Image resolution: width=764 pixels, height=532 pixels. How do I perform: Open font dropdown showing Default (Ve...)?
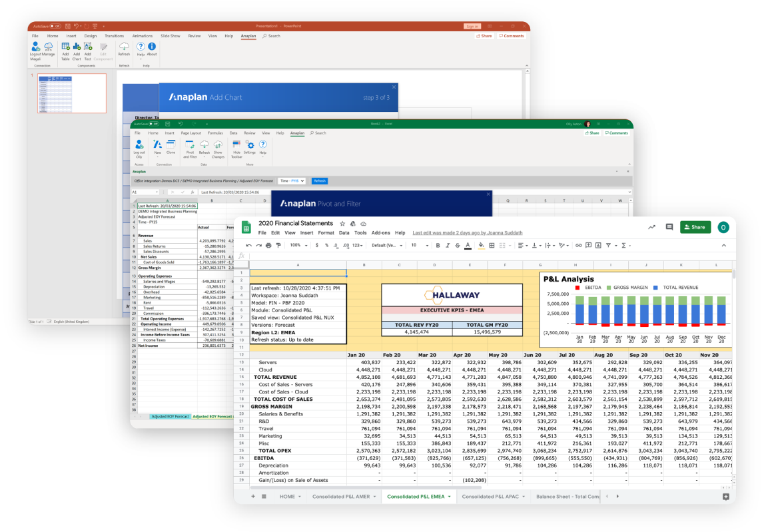(x=388, y=246)
